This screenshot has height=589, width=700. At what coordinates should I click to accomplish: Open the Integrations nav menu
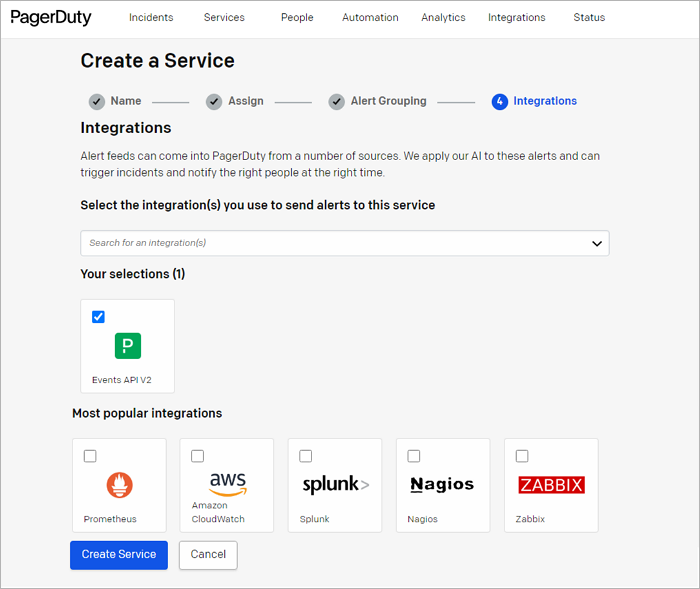[x=517, y=17]
